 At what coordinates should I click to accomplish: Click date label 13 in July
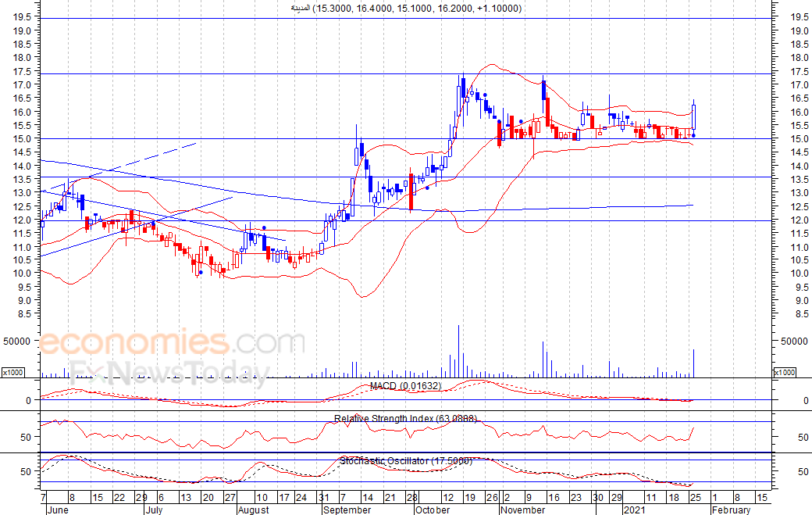(x=186, y=498)
